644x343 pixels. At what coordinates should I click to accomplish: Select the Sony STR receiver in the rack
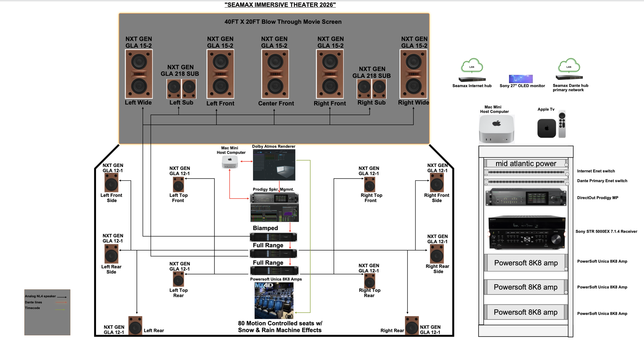click(527, 232)
